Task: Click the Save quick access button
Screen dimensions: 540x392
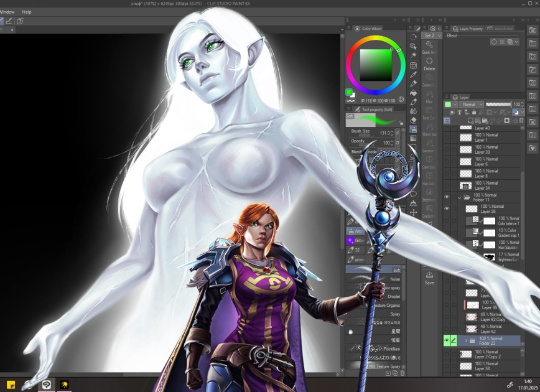Action: point(429,278)
